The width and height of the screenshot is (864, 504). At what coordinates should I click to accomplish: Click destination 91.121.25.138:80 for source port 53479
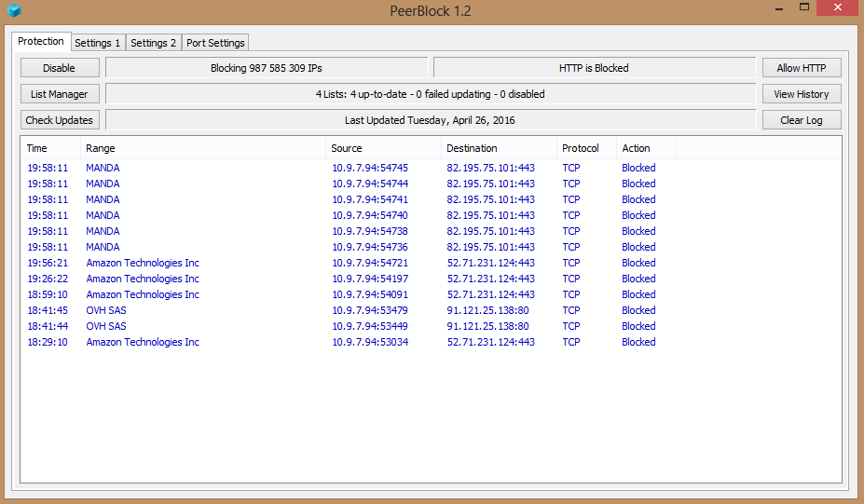[x=487, y=310]
